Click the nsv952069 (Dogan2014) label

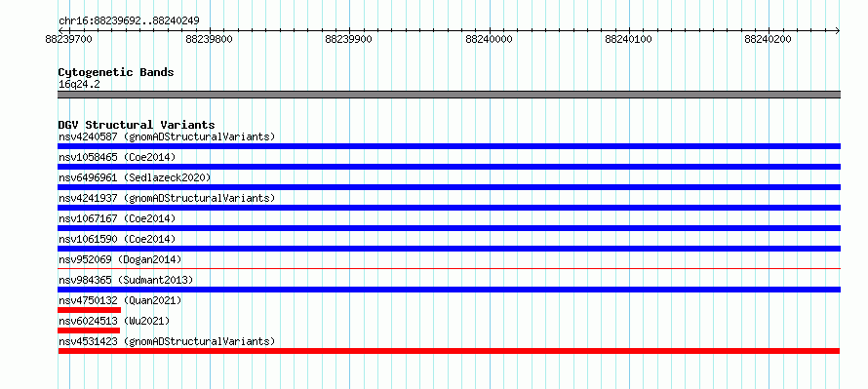[120, 259]
